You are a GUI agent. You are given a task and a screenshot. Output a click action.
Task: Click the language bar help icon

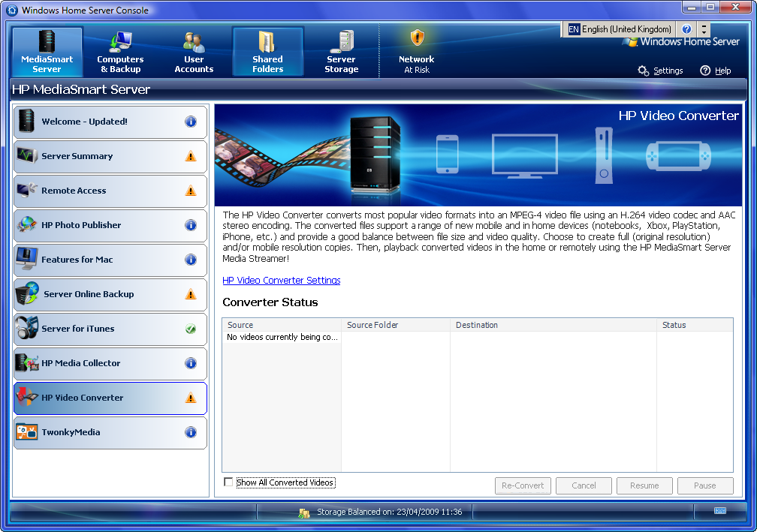tap(686, 29)
